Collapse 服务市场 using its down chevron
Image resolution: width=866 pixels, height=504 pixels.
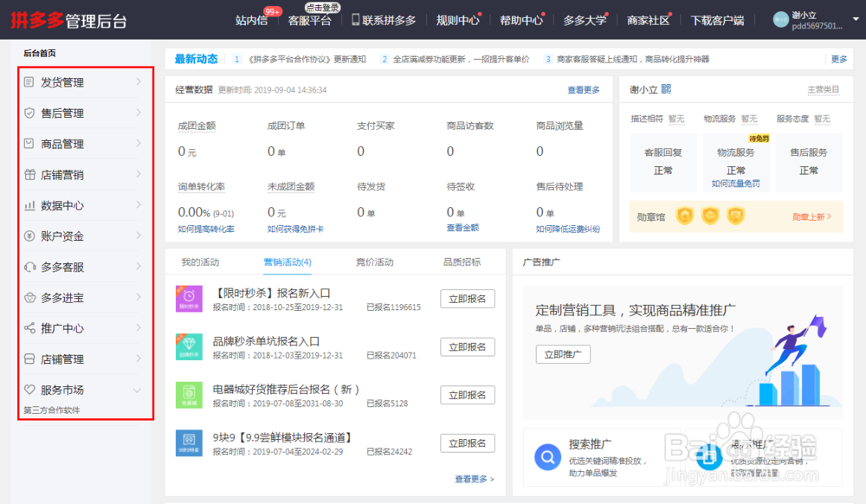point(137,391)
